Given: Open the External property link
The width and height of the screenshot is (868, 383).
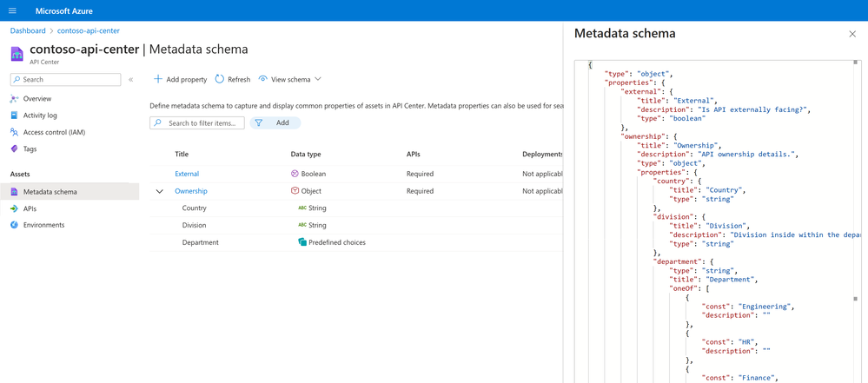Looking at the screenshot, I should 187,174.
